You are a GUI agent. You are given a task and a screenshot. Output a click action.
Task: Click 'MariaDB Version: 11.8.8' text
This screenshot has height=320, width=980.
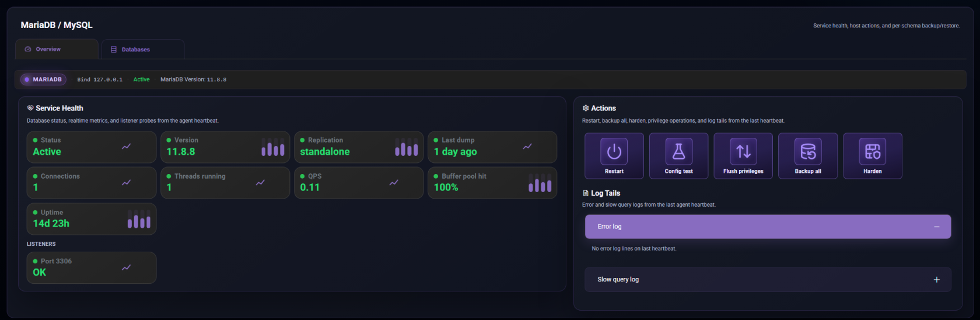click(x=193, y=79)
